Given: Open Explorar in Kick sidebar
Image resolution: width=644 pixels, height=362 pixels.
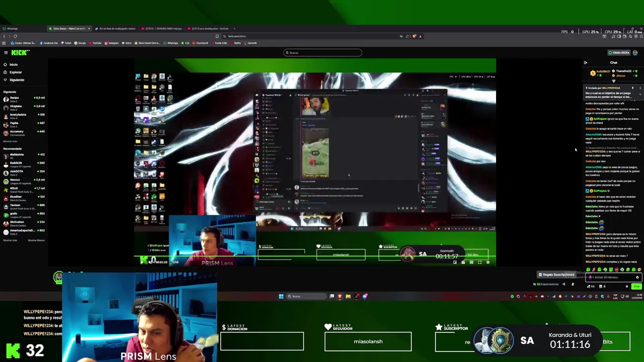Looking at the screenshot, I should (x=12, y=72).
